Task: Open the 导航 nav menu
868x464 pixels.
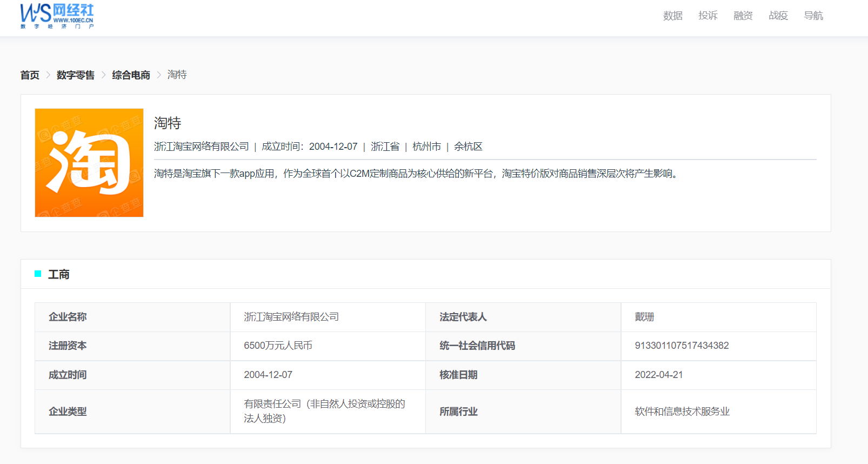Action: click(x=813, y=16)
